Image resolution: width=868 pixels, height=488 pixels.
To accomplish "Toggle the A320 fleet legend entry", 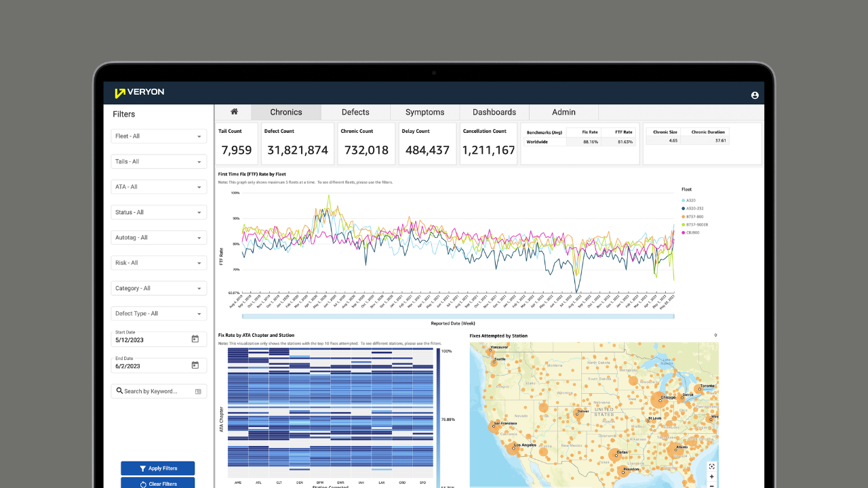I will pyautogui.click(x=690, y=201).
